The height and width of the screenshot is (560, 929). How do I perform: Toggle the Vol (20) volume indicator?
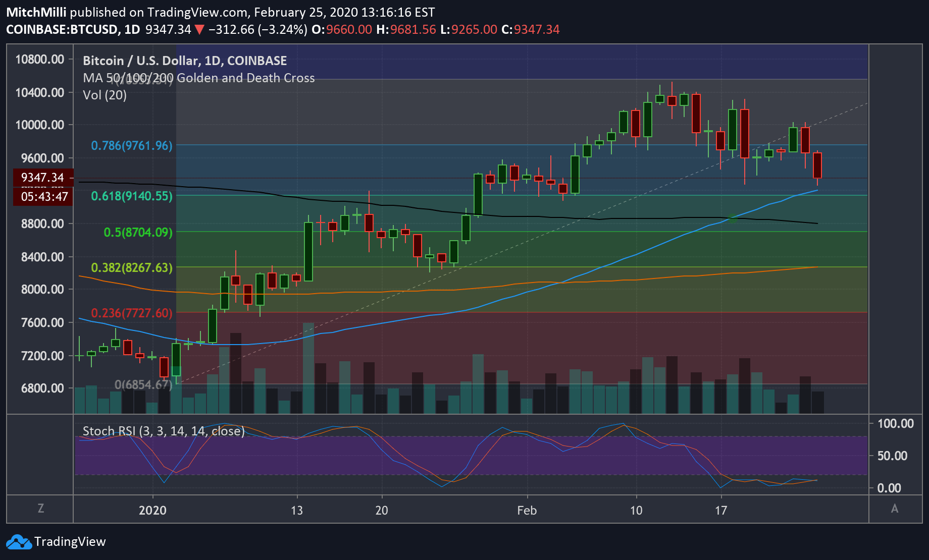coord(105,95)
